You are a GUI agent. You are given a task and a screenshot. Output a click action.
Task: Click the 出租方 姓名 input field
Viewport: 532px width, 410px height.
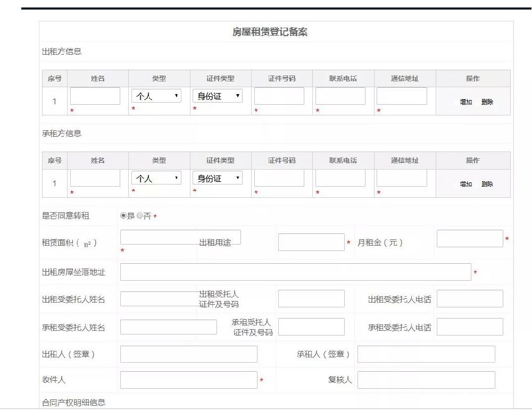(x=95, y=96)
